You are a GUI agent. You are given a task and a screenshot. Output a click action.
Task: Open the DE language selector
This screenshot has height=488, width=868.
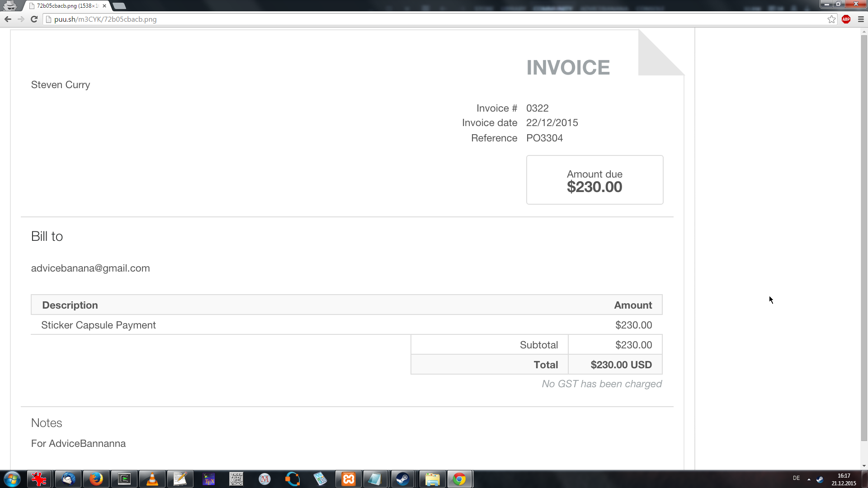[x=796, y=478]
